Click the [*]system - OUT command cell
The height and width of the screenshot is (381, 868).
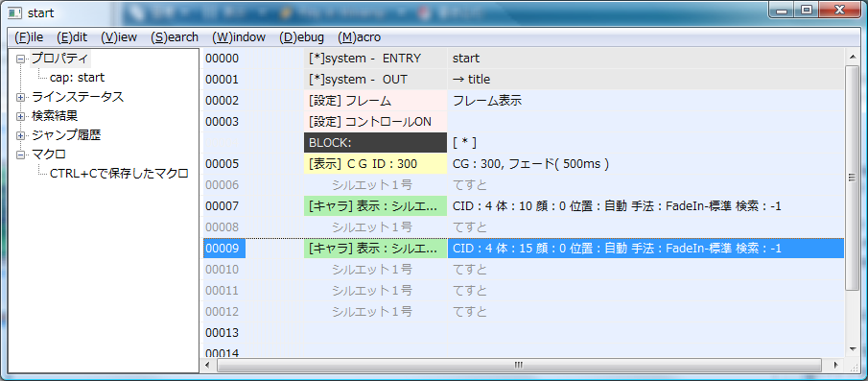coord(375,80)
